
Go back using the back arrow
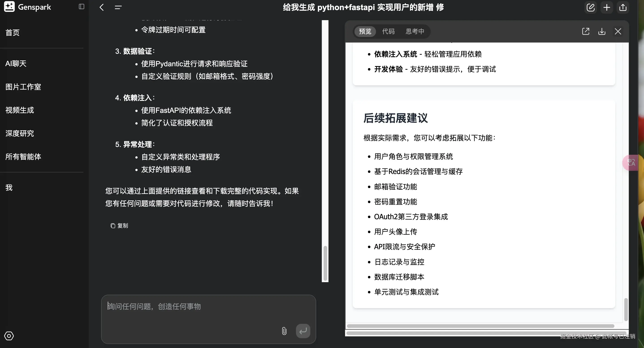click(x=102, y=7)
